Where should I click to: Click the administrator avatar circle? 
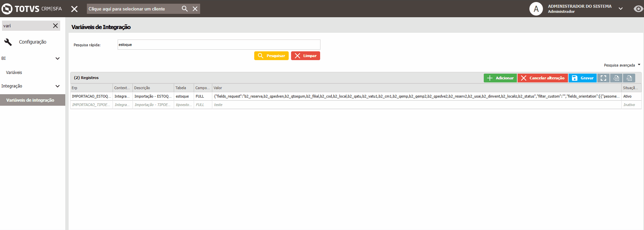click(536, 9)
